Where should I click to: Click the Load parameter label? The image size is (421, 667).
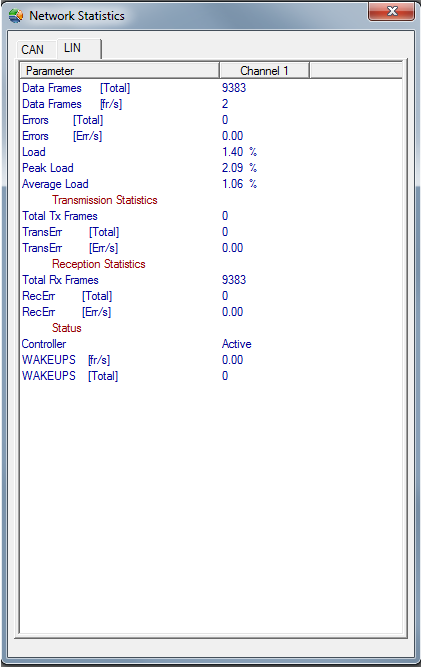click(34, 152)
